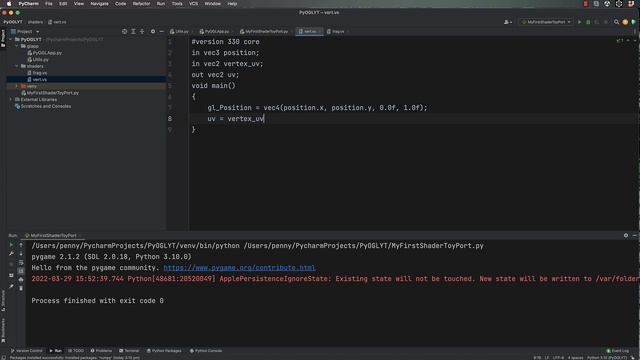640x360 pixels.
Task: Click the MyFirstShaderToyPort Run tab
Action: point(52,236)
